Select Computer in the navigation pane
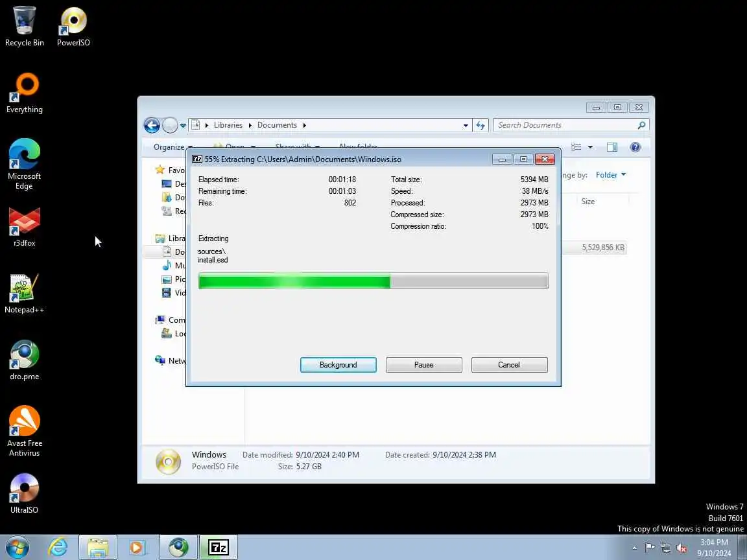 [171, 320]
